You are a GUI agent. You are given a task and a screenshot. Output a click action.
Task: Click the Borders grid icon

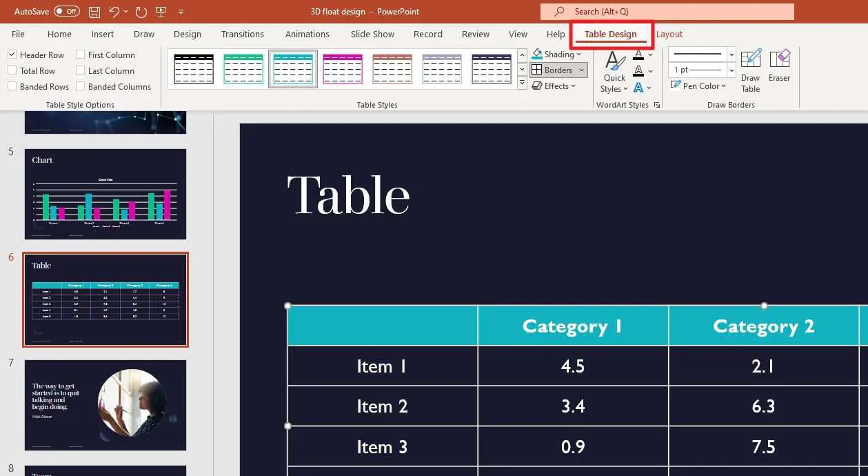point(538,70)
